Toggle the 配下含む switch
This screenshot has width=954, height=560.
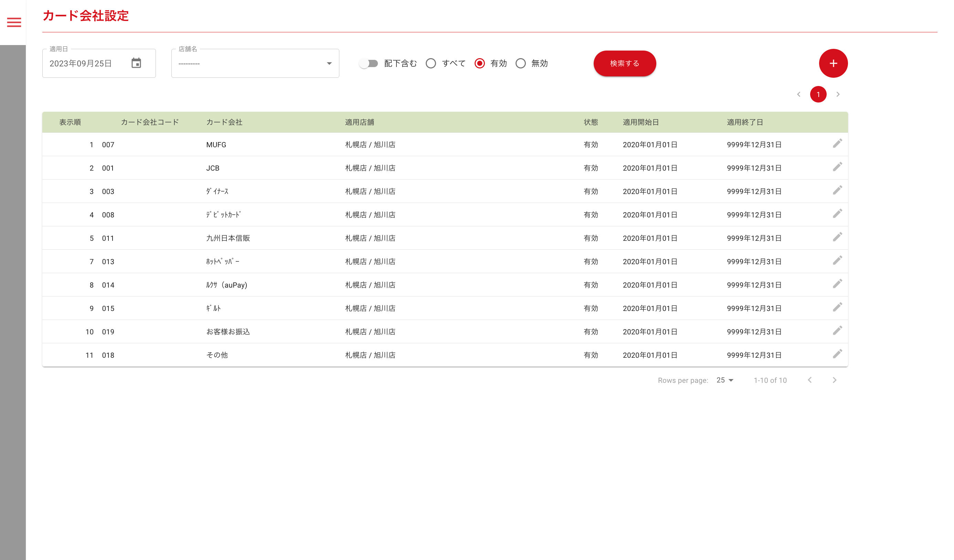pos(368,63)
